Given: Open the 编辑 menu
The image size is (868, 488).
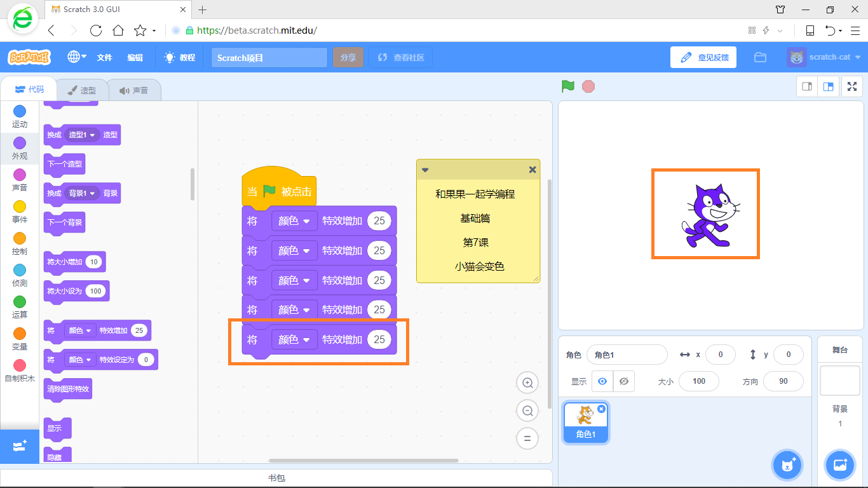Looking at the screenshot, I should tap(135, 57).
